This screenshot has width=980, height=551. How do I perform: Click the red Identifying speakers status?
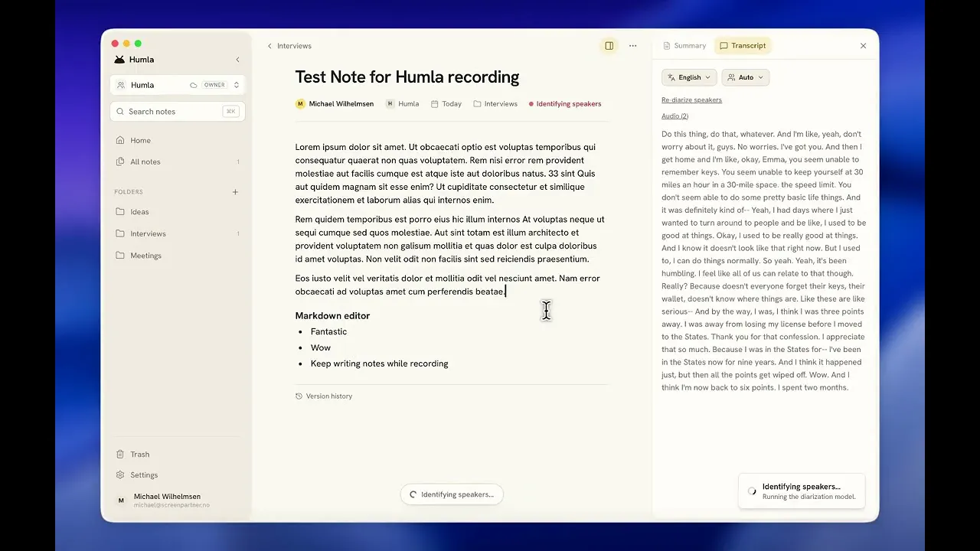point(565,104)
